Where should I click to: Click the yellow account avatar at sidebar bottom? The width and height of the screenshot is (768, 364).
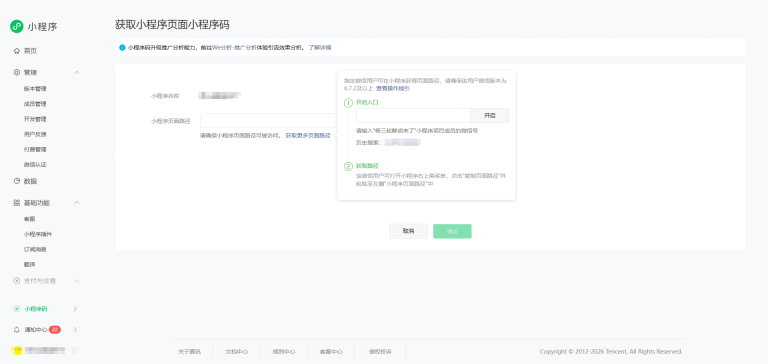pyautogui.click(x=17, y=350)
